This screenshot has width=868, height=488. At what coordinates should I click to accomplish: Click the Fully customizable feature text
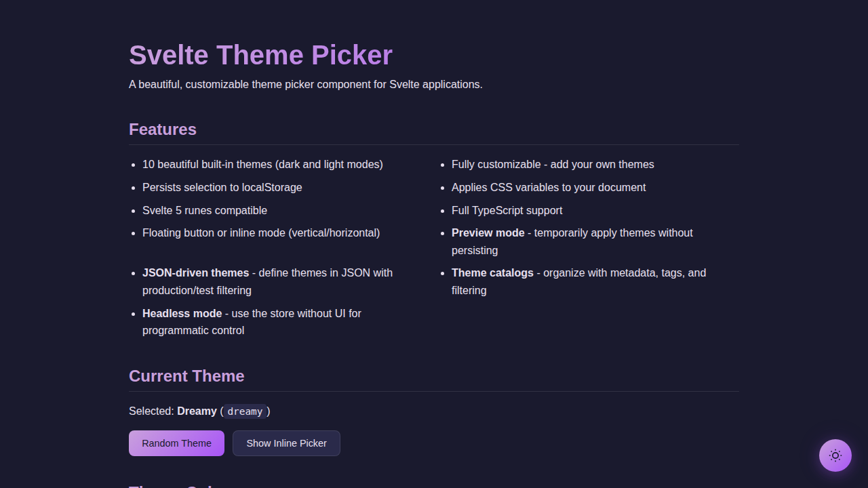point(553,164)
